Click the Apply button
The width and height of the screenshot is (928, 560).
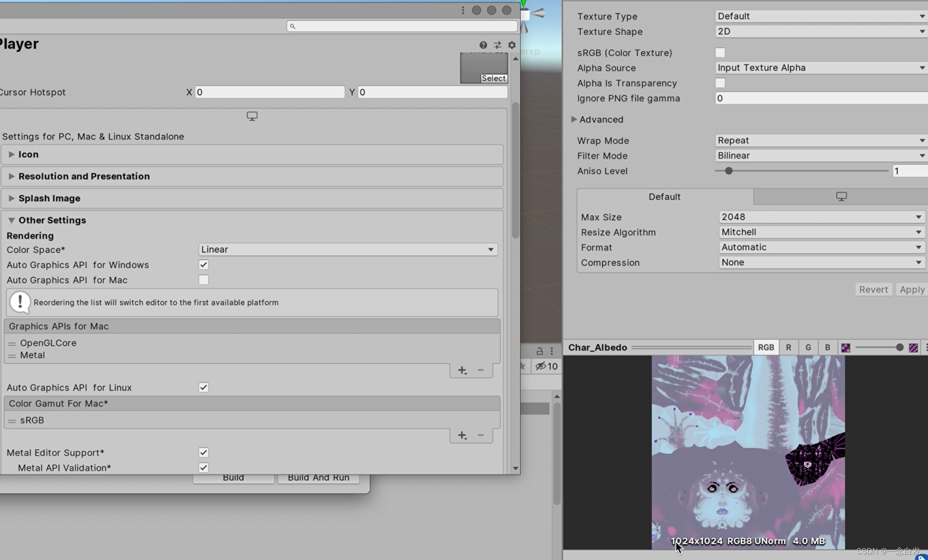pos(912,289)
